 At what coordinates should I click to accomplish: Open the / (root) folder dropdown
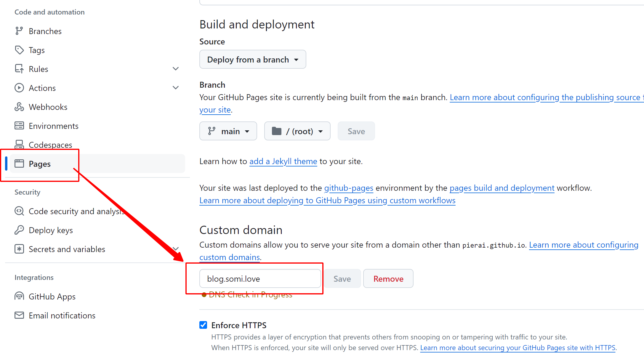click(297, 131)
